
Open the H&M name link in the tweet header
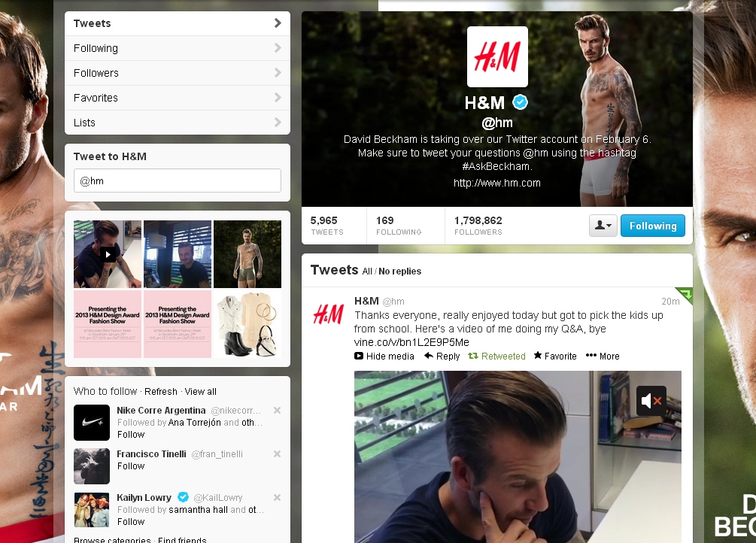366,301
